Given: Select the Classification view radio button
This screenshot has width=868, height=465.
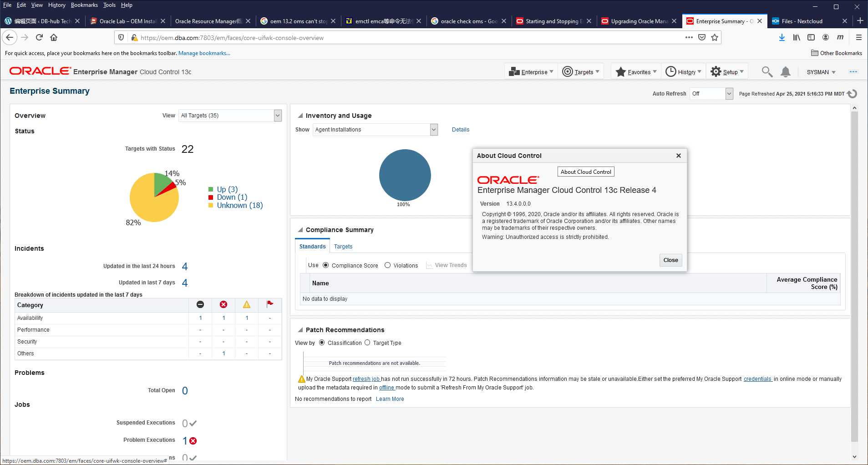Looking at the screenshot, I should pos(322,343).
